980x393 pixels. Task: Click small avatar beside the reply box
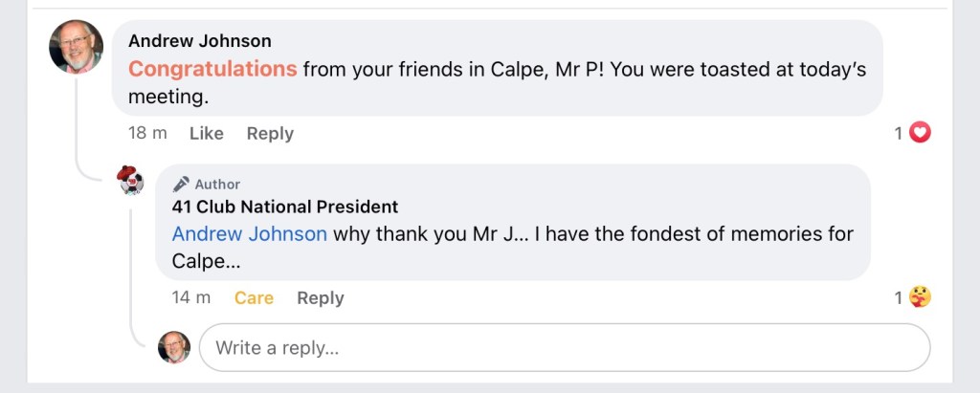coord(173,347)
